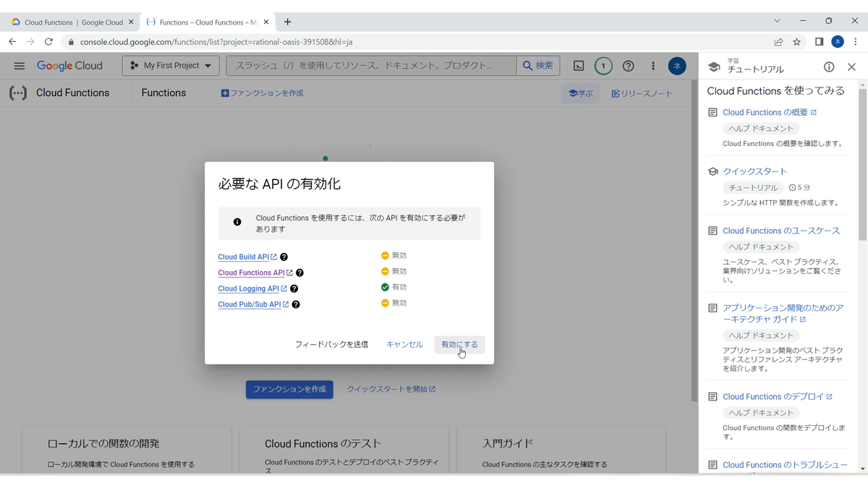This screenshot has height=488, width=868.
Task: Show help tooltip for Cloud Logging API
Action: [294, 288]
